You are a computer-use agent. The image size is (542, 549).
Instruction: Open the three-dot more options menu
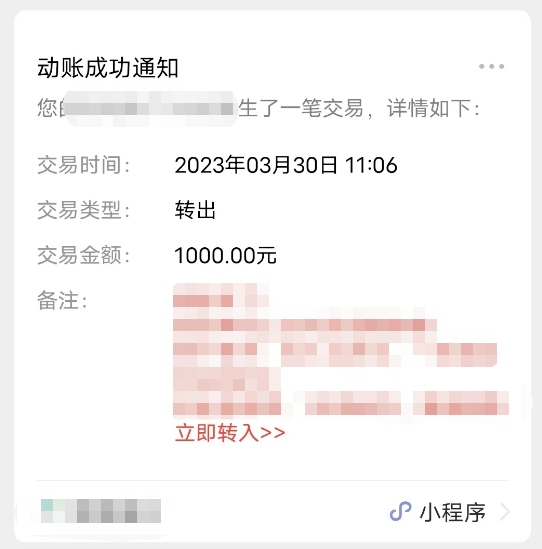coord(491,66)
